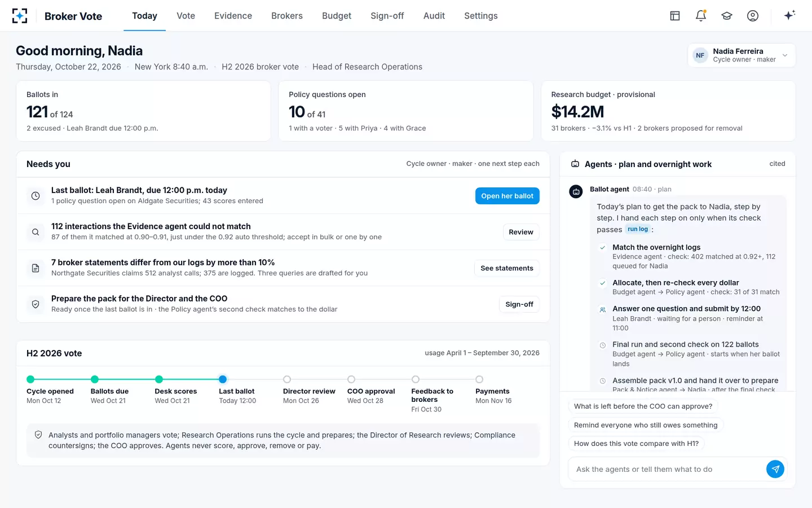Click clock icon beside Final run step

603,345
